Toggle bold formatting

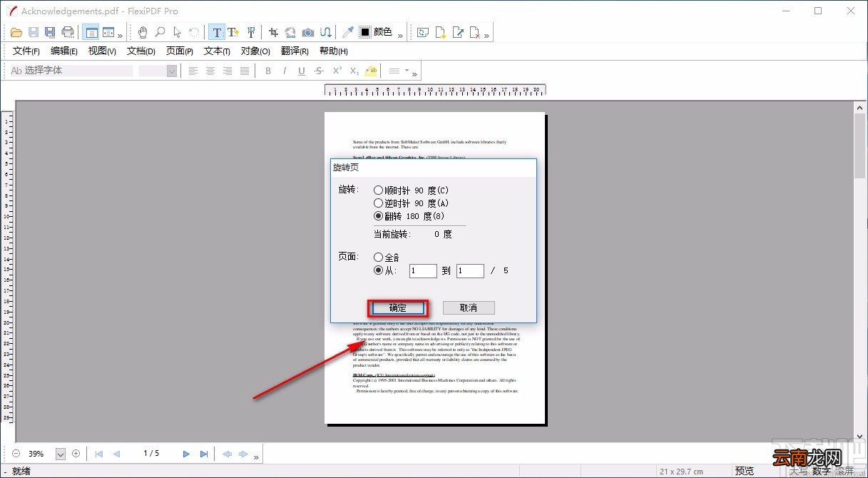tap(268, 71)
